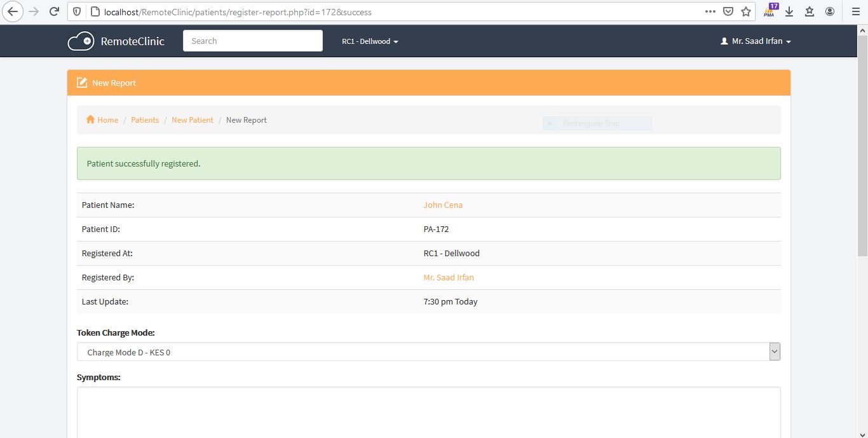The width and height of the screenshot is (868, 438).
Task: Click the 'Patient Name:' row label
Action: pyautogui.click(x=108, y=205)
